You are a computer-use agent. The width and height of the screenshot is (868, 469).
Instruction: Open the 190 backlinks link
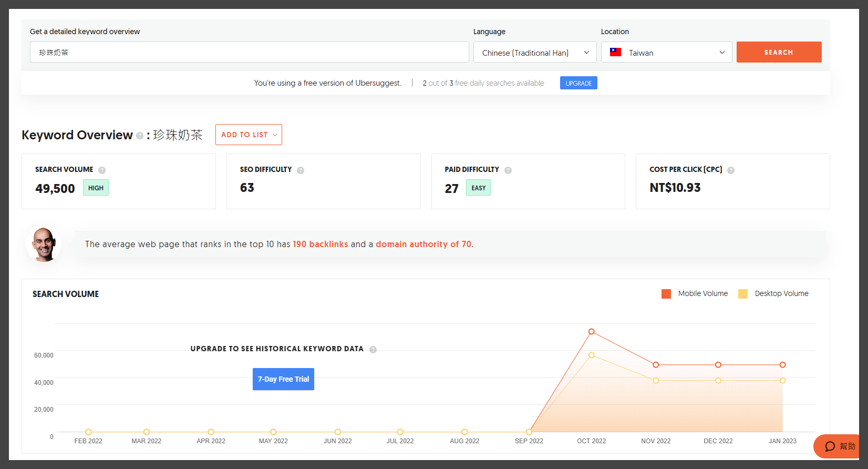(x=320, y=244)
